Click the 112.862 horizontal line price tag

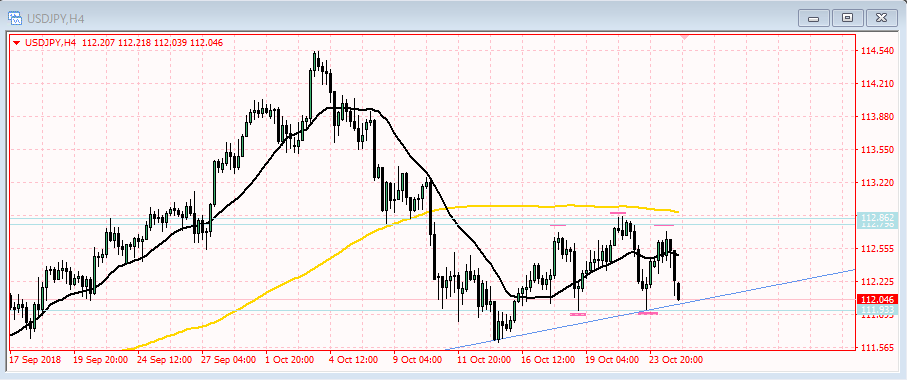(877, 217)
